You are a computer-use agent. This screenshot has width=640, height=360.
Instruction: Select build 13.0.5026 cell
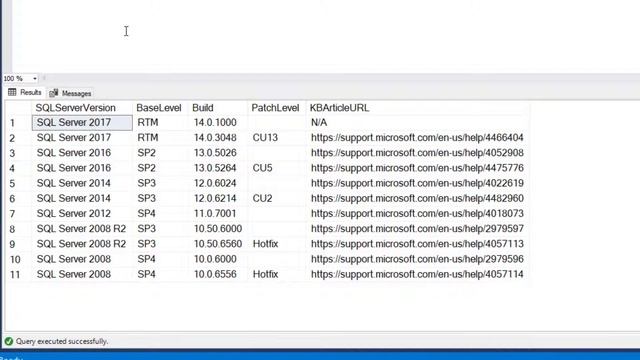click(x=218, y=153)
